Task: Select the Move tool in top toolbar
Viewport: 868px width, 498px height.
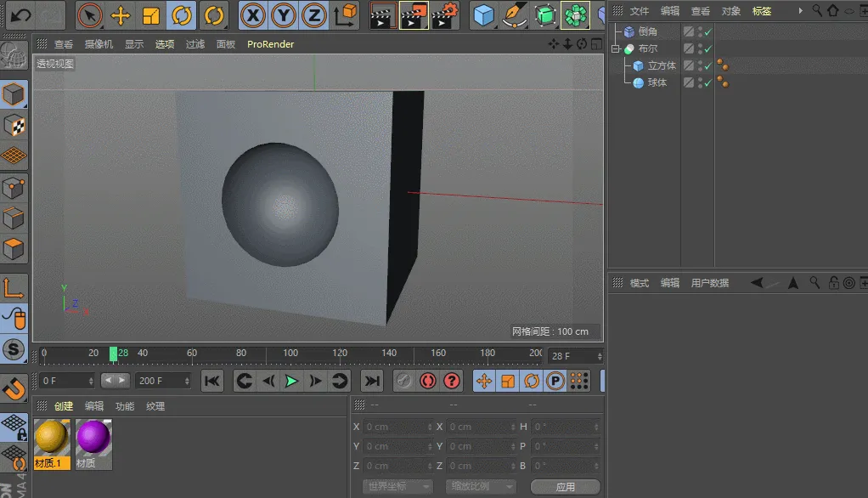Action: [x=120, y=15]
